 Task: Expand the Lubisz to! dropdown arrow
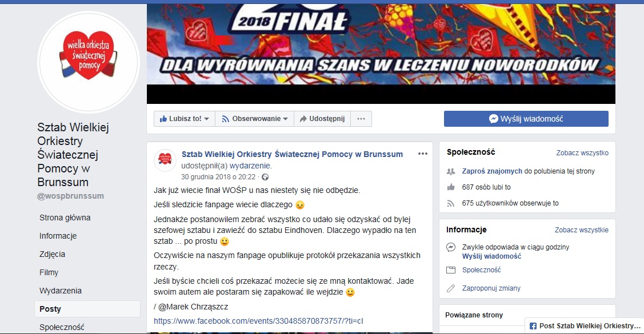207,119
